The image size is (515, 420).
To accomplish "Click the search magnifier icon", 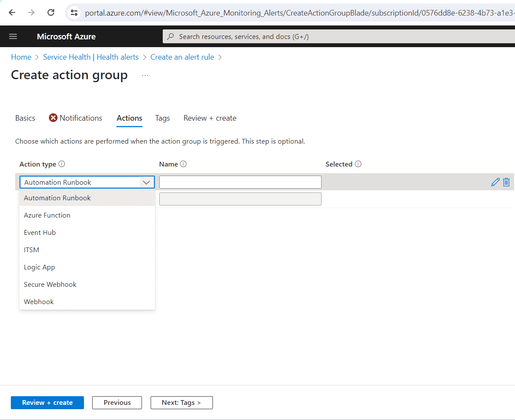I will pyautogui.click(x=171, y=36).
